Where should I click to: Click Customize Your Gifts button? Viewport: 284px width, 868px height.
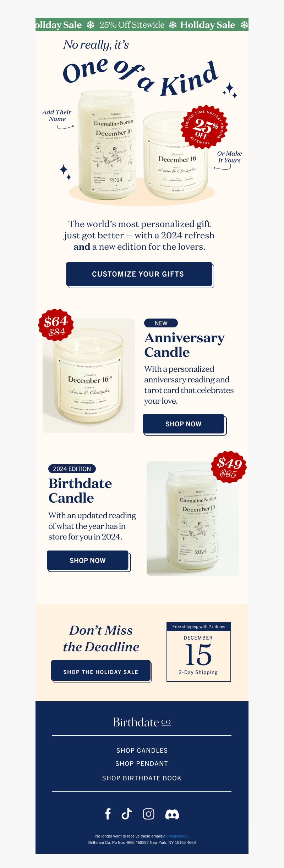[x=139, y=274]
